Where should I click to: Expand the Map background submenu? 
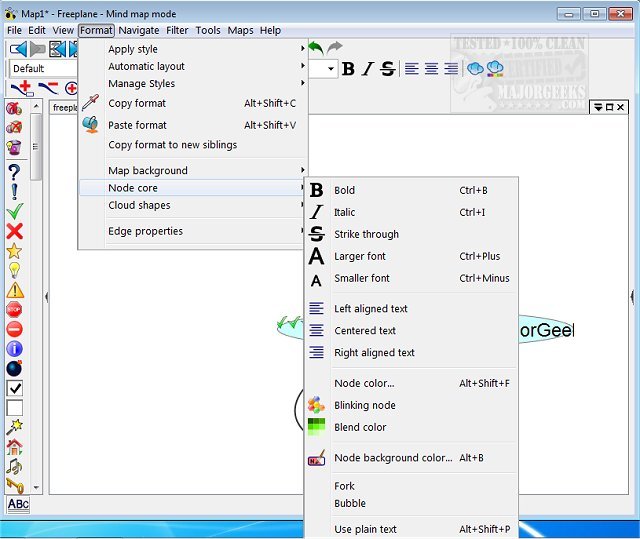pyautogui.click(x=193, y=170)
